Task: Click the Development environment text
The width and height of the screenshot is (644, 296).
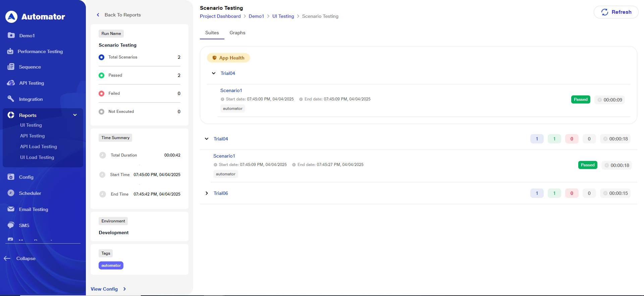Action: [114, 232]
